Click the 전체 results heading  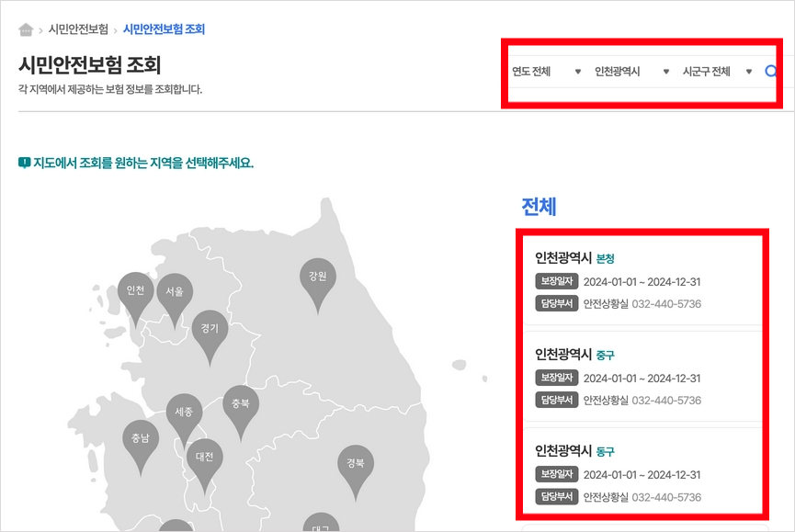tap(539, 207)
